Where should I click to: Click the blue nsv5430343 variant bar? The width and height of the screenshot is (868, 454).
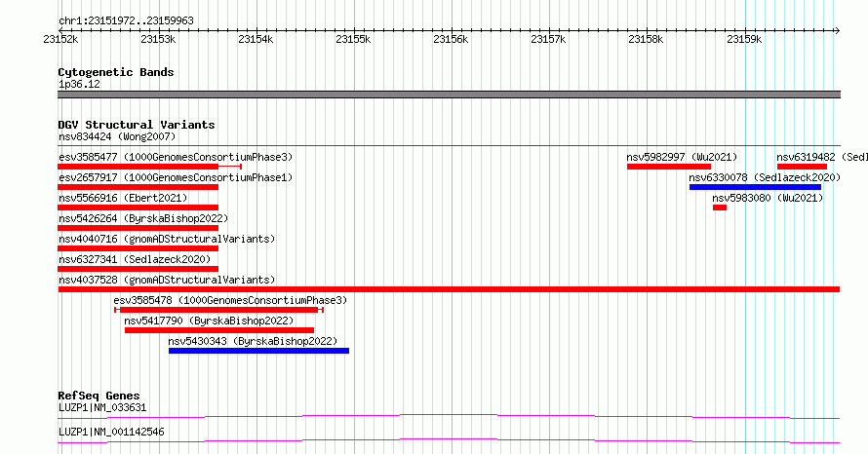tap(258, 351)
